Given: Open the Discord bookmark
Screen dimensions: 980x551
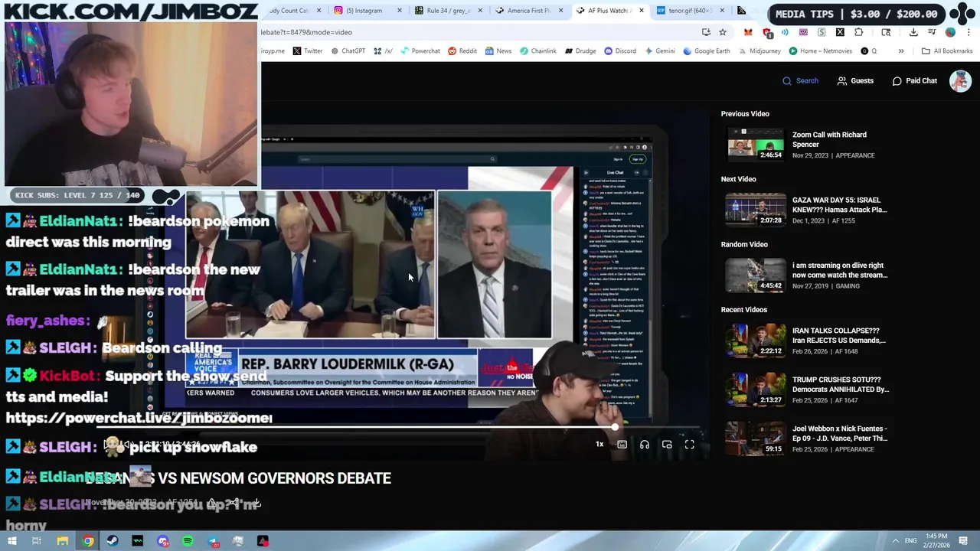Looking at the screenshot, I should coord(619,51).
